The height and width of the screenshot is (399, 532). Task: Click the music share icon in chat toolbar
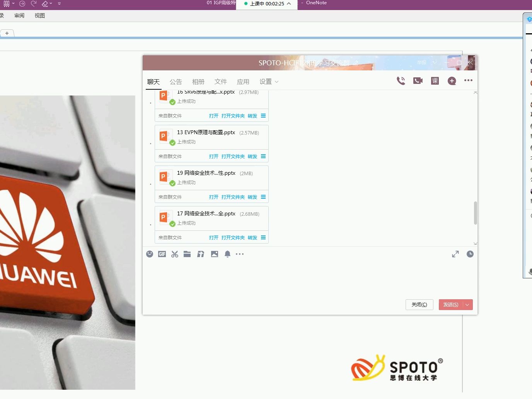pyautogui.click(x=201, y=254)
